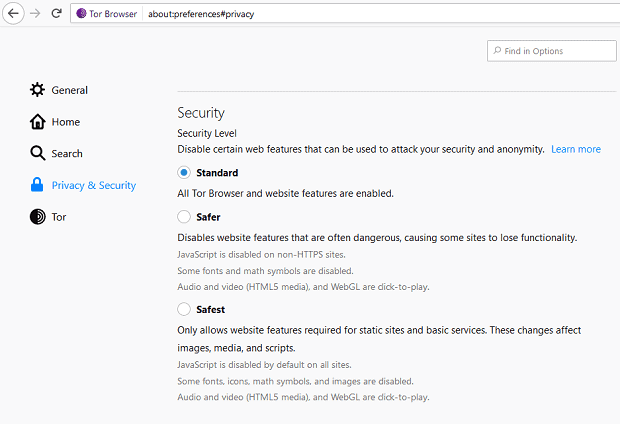Click the Home house icon in the sidebar

click(x=37, y=121)
